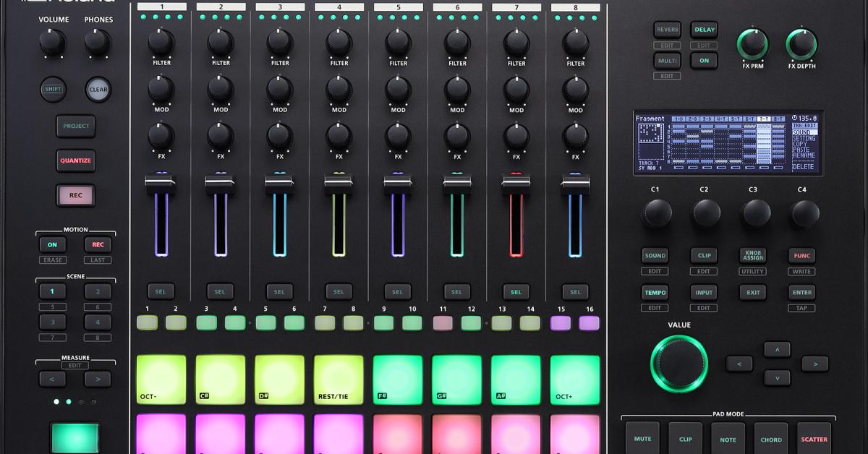This screenshot has height=454, width=868.
Task: Toggle the FX ON button
Action: pyautogui.click(x=705, y=61)
